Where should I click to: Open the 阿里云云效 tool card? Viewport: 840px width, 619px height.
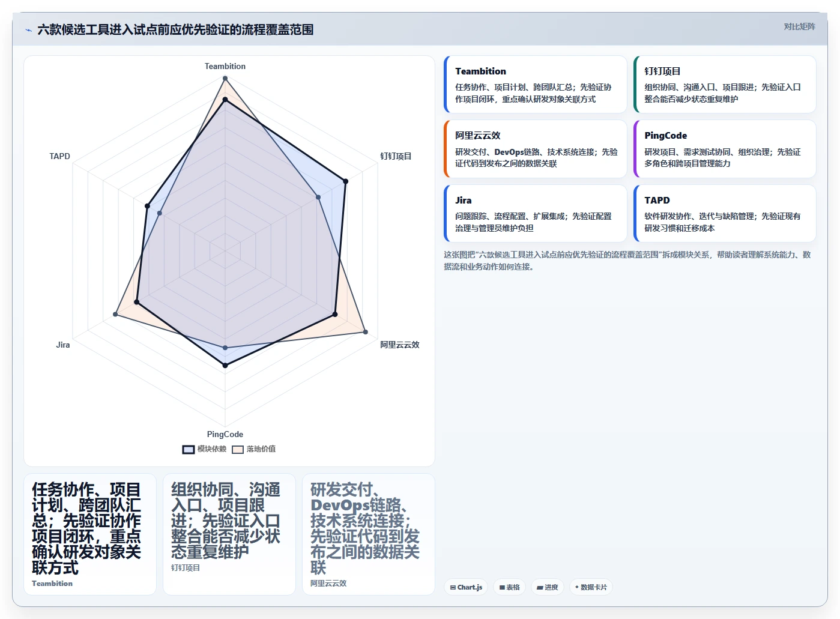(536, 149)
